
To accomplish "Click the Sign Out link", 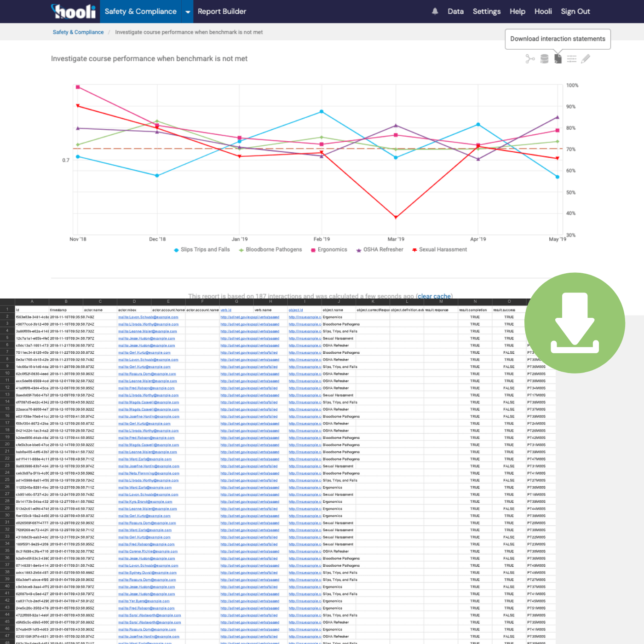I will click(x=575, y=11).
